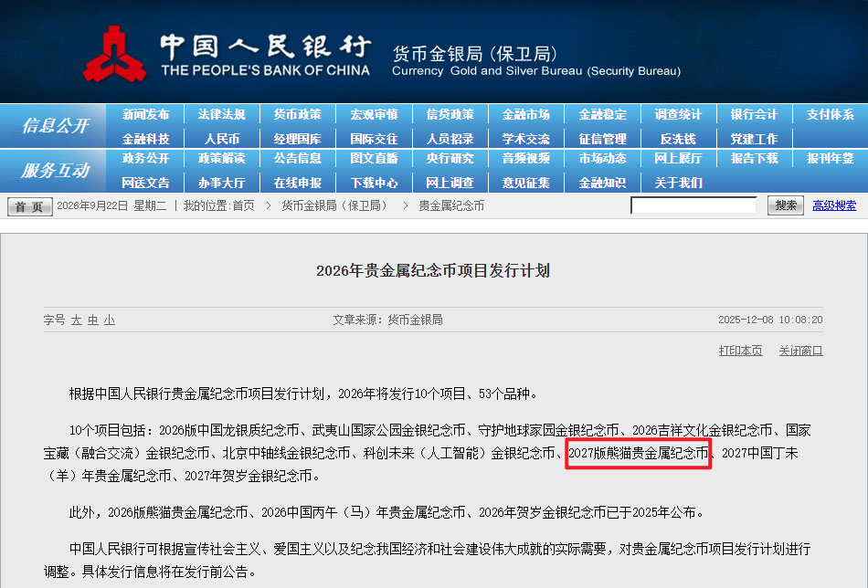Open 政务公开 under 服务互动
The width and height of the screenshot is (868, 588).
(x=145, y=158)
